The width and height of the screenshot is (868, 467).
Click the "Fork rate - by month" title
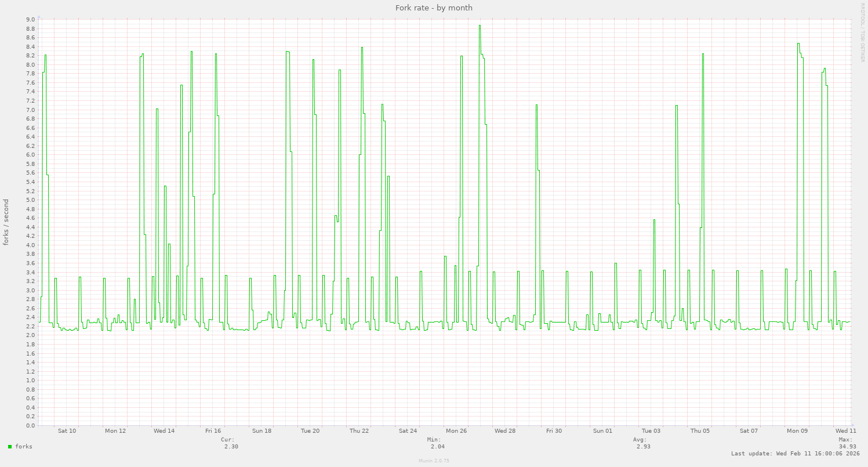[x=434, y=8]
